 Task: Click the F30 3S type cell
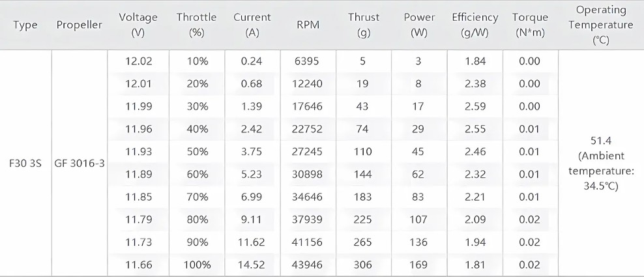25,164
